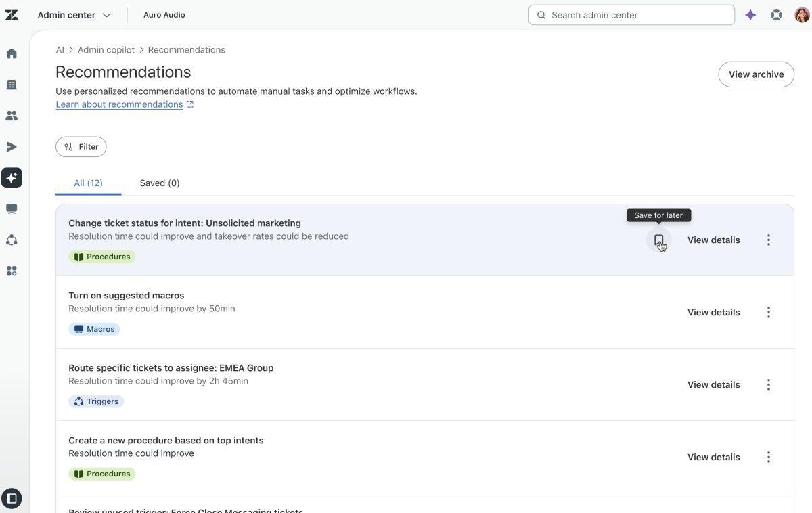View details for EMEA Group routing recommendation

coord(713,385)
